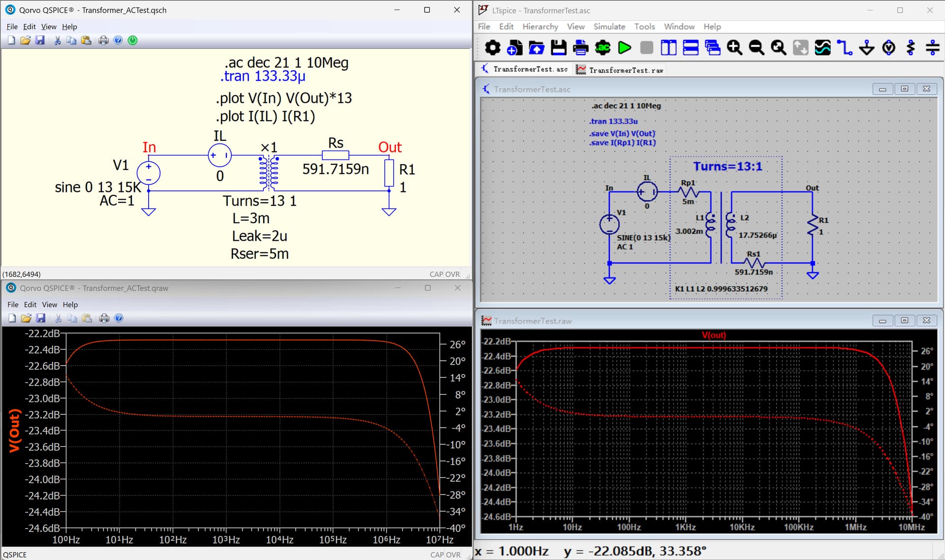Select the Place Resistor tool in LTspice
Image resolution: width=945 pixels, height=560 pixels.
point(911,48)
